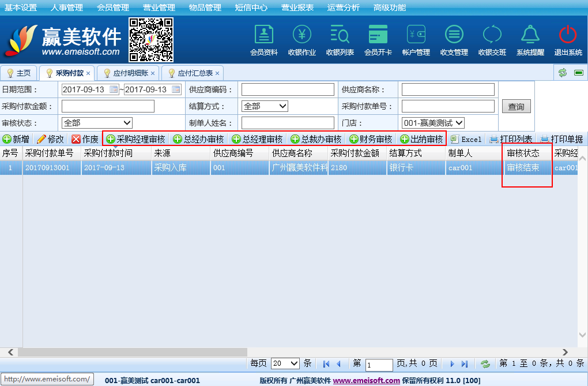Open the 收银列表 cashier list icon
The height and width of the screenshot is (386, 588).
click(x=340, y=35)
